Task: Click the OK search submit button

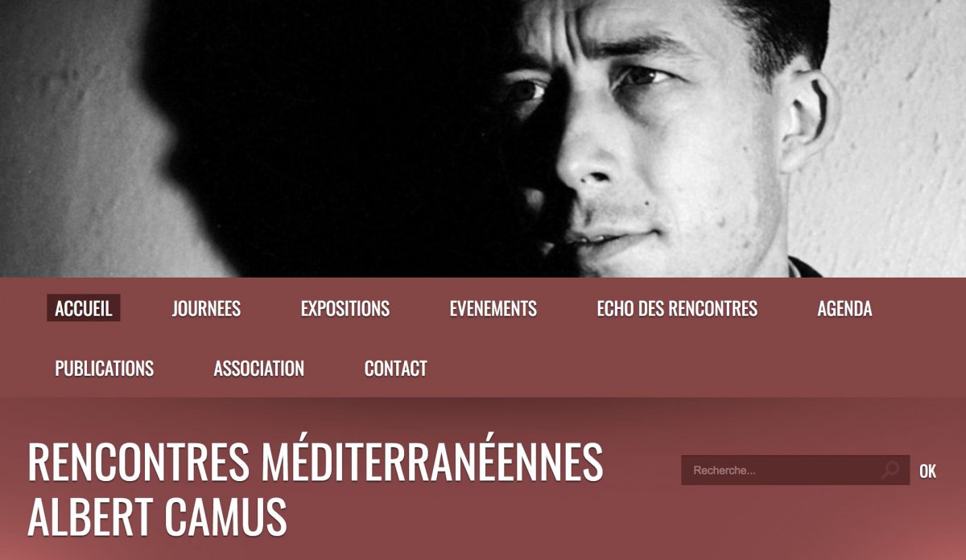Action: pyautogui.click(x=927, y=471)
